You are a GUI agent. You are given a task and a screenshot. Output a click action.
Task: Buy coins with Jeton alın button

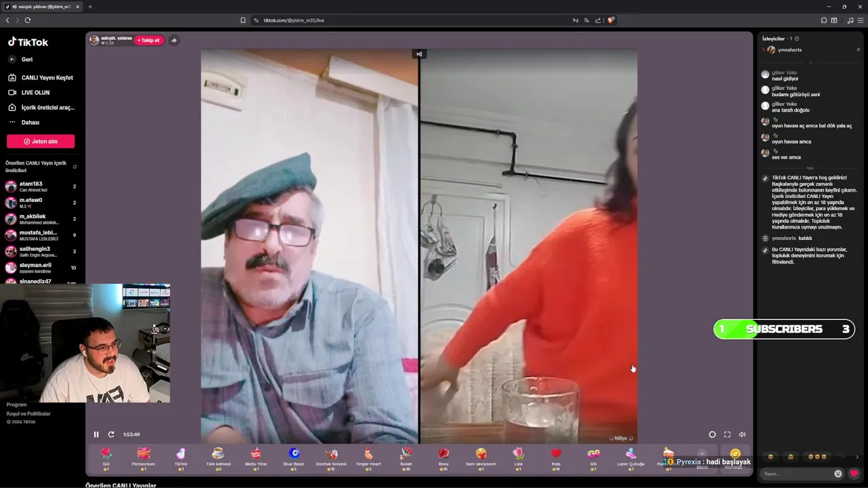[41, 142]
